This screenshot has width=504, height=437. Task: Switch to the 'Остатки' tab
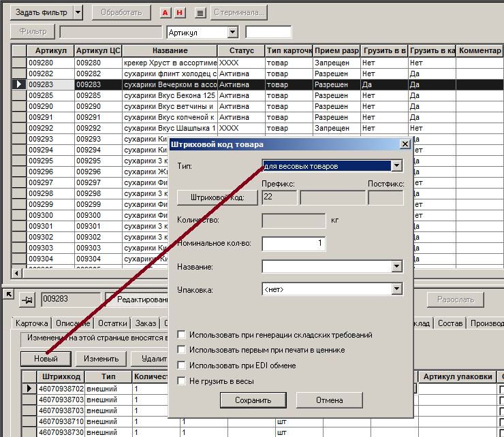(112, 323)
